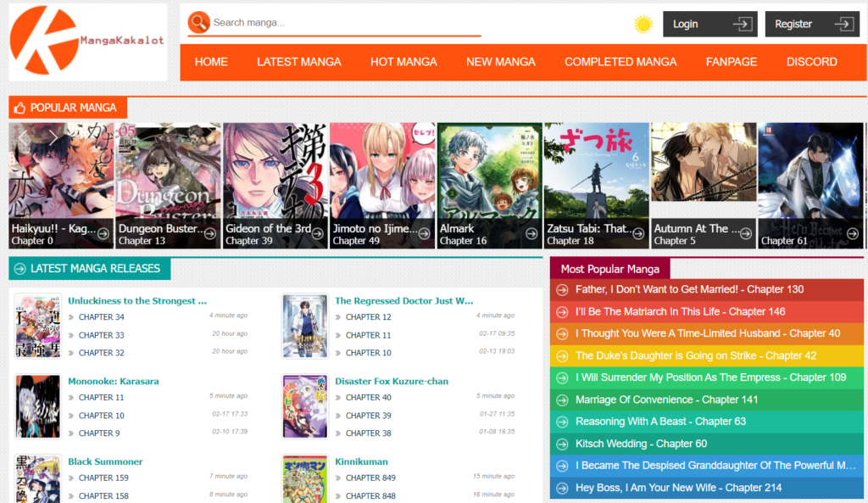This screenshot has width=868, height=503.
Task: Click circle arrow icon beside I Will Surrender
Action: pos(562,377)
